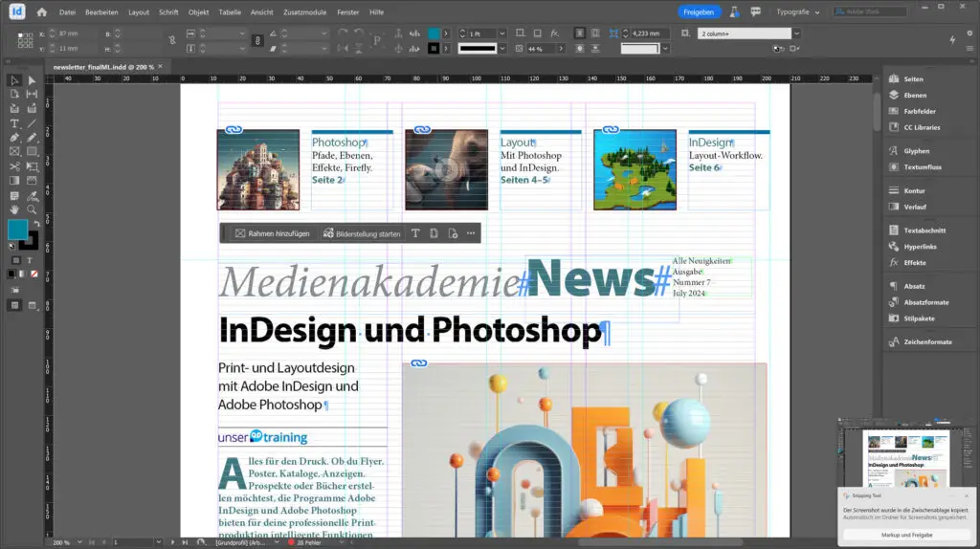Select the Selection tool (black arrow)

14,80
